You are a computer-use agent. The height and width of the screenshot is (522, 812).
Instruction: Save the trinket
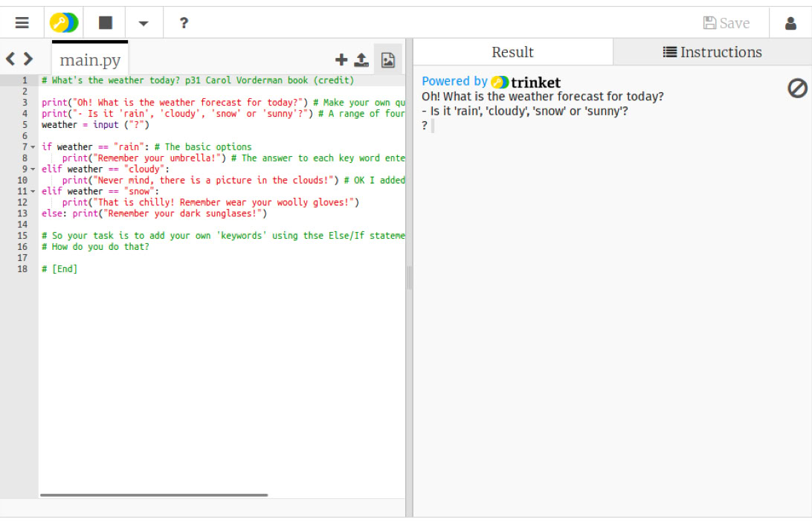tap(726, 23)
